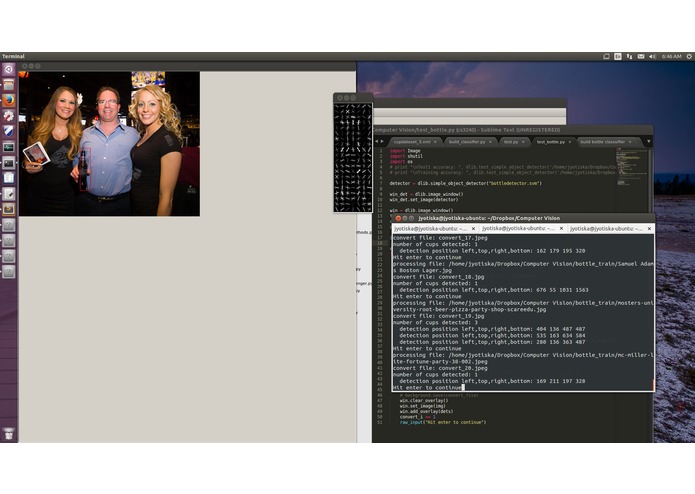The height and width of the screenshot is (494, 695).
Task: Close the first terminal tab
Action: [x=473, y=229]
